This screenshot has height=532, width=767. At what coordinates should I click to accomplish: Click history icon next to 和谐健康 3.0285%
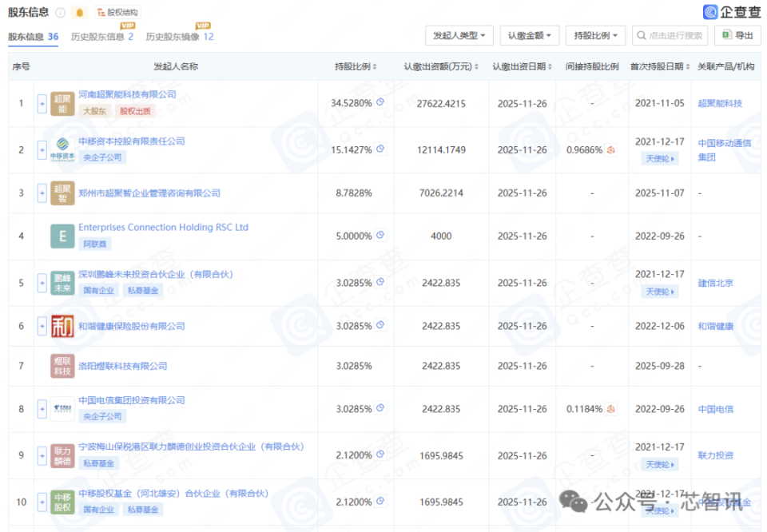coord(380,325)
